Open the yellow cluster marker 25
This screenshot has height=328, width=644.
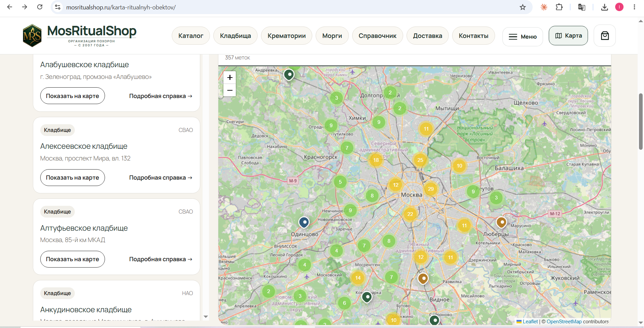pyautogui.click(x=420, y=160)
